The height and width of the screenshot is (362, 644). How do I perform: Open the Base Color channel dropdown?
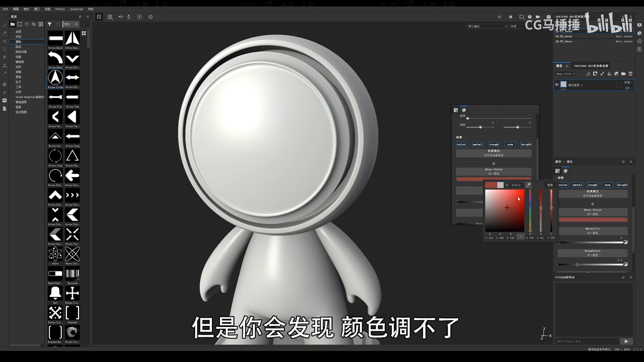pyautogui.click(x=566, y=74)
